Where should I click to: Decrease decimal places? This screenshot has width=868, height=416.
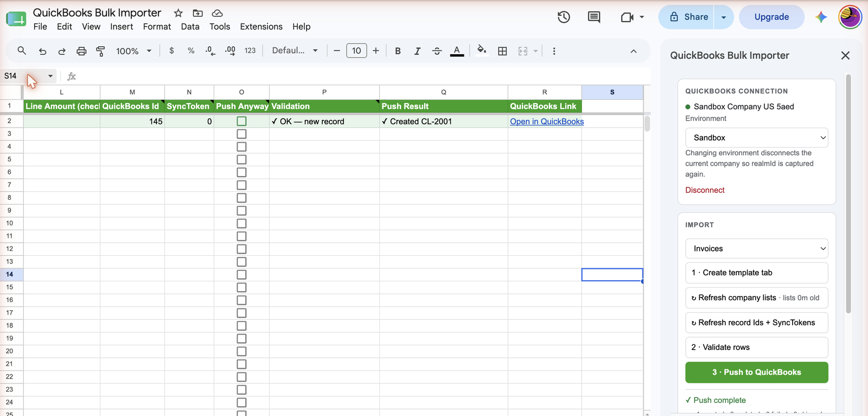tap(210, 51)
